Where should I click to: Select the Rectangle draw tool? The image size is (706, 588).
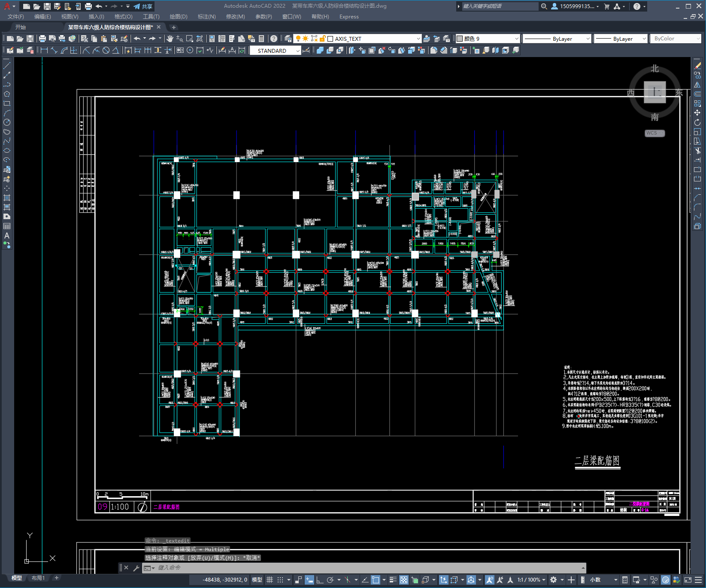(7, 103)
